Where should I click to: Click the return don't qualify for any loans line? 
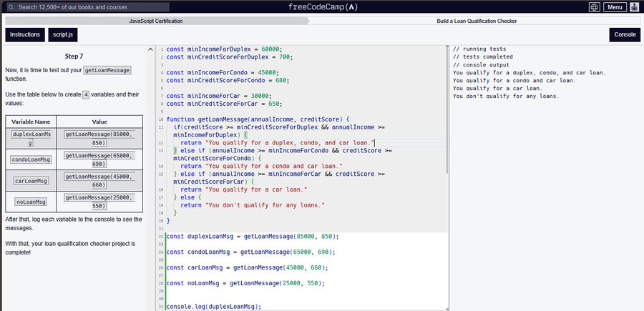[x=253, y=205]
